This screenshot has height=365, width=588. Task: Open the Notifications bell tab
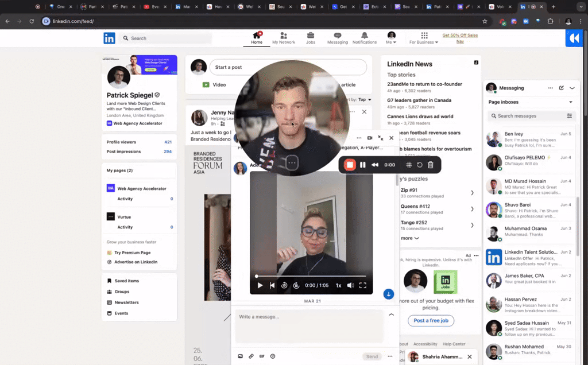tap(365, 38)
